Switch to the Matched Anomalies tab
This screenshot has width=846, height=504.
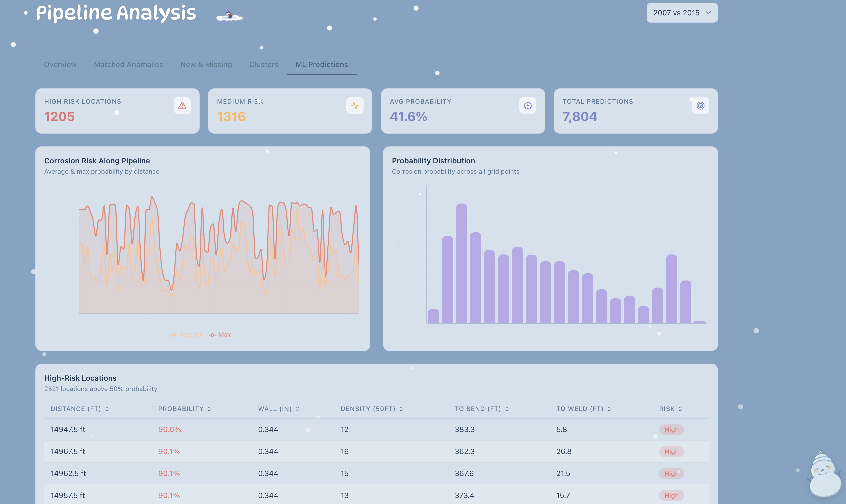tap(128, 65)
